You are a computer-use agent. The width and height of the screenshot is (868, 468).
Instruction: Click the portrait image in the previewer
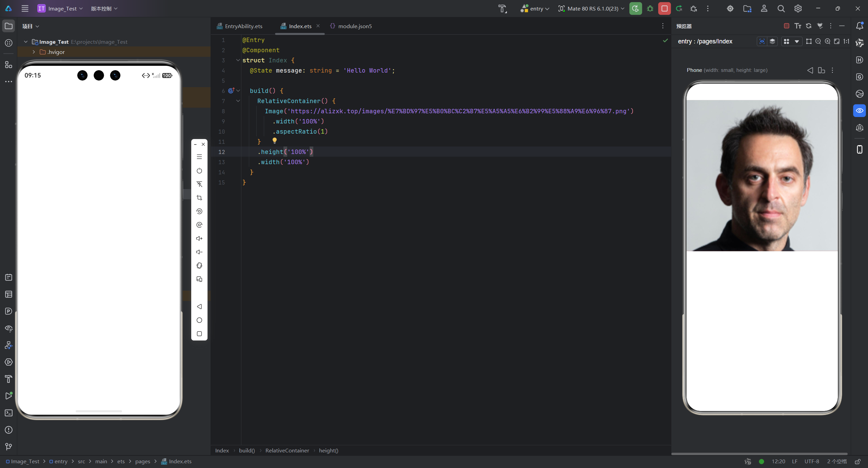tap(762, 176)
